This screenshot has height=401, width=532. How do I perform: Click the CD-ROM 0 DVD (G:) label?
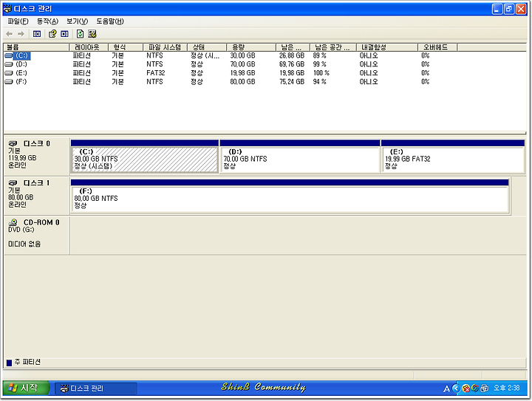[36, 235]
